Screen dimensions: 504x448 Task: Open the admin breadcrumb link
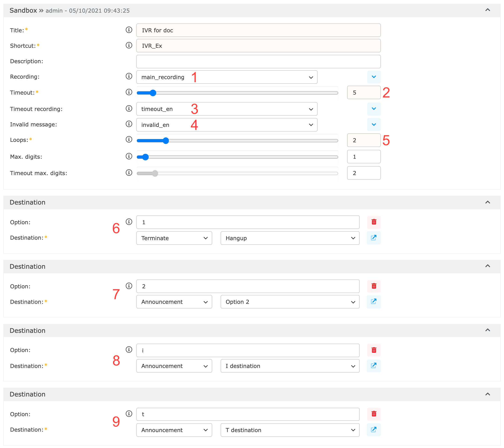pyautogui.click(x=54, y=11)
